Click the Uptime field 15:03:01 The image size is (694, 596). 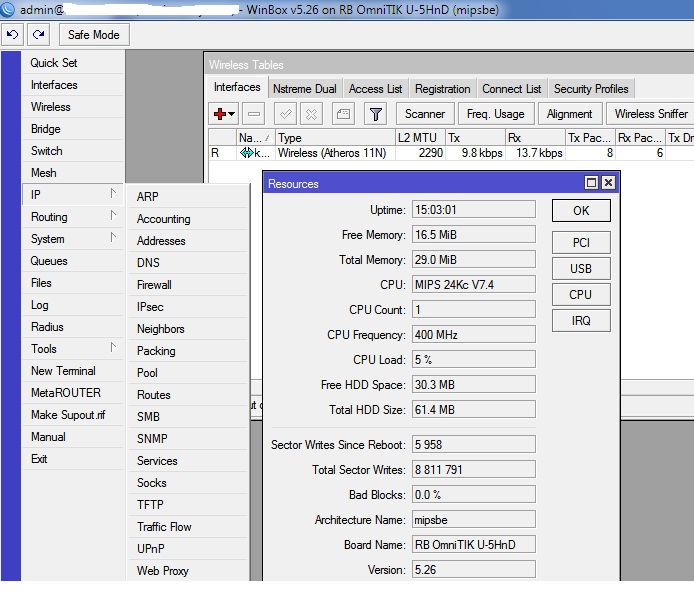(x=474, y=210)
